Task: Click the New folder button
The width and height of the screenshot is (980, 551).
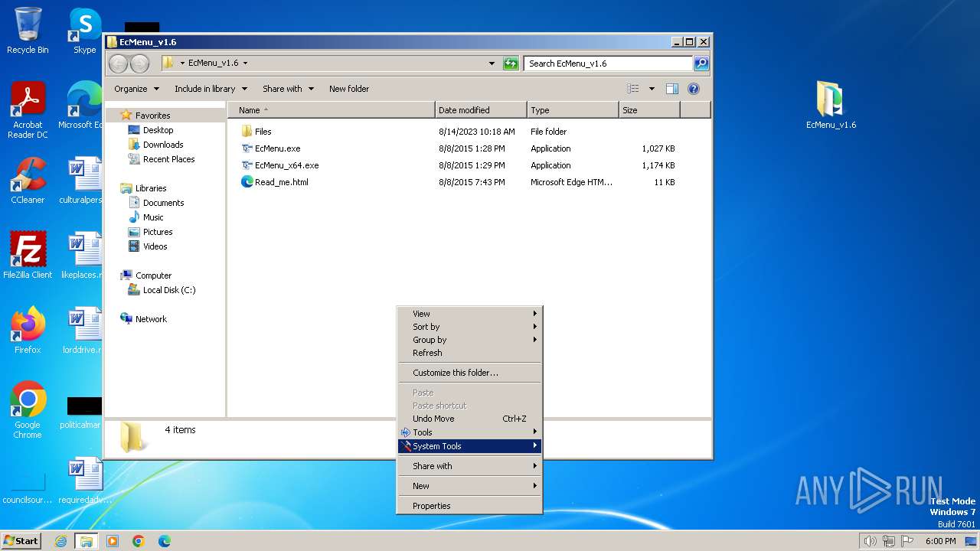Action: [x=349, y=89]
